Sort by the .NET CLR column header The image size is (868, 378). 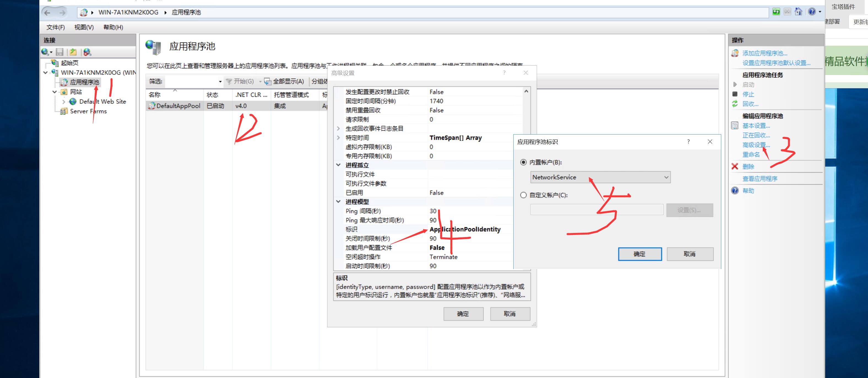[x=251, y=95]
